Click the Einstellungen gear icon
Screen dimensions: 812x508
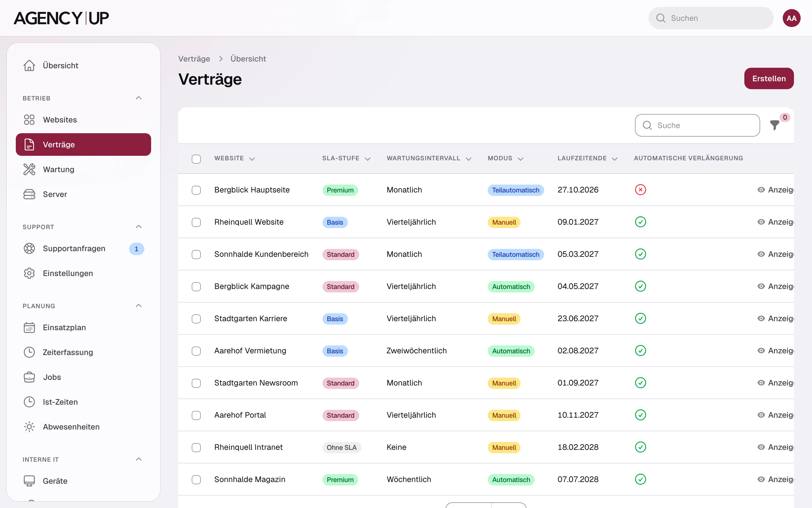tap(29, 273)
